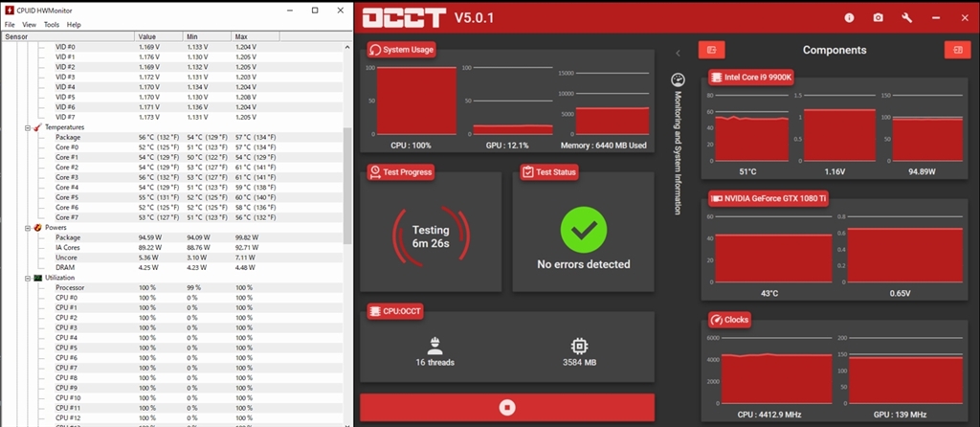980x427 pixels.
Task: Click the Powers flame icon
Action: point(37,228)
